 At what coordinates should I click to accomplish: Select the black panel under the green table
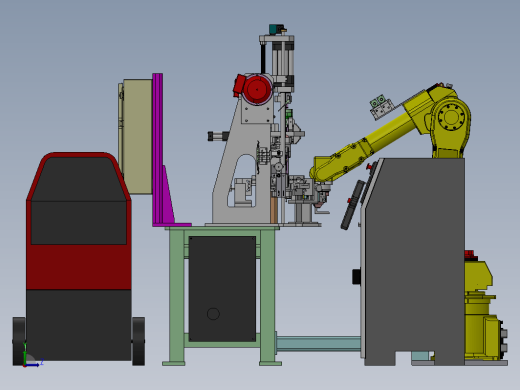point(222,289)
